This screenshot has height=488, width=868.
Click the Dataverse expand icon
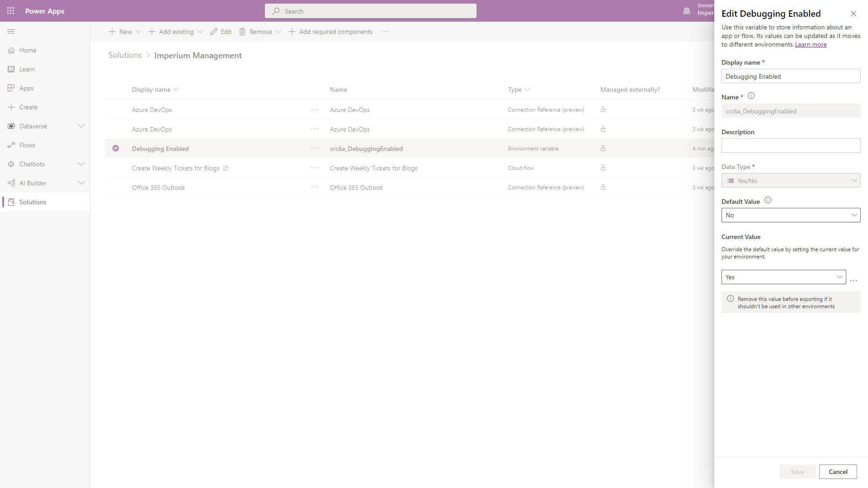pos(80,126)
